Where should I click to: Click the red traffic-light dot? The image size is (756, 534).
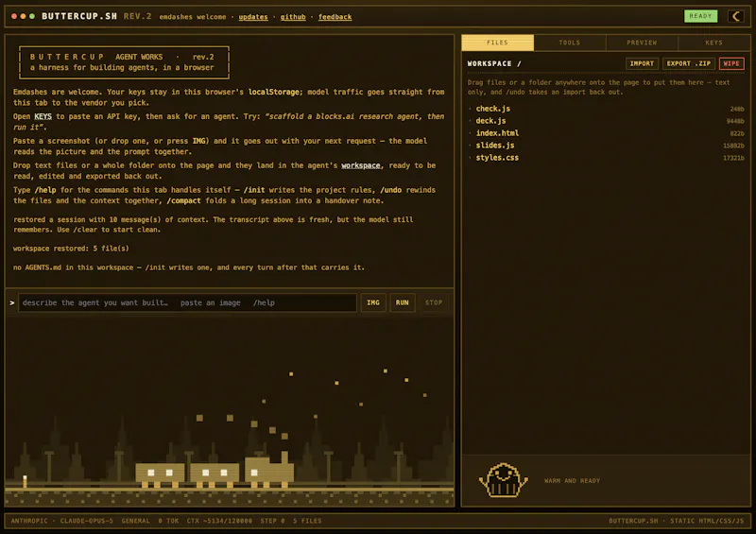(14, 16)
